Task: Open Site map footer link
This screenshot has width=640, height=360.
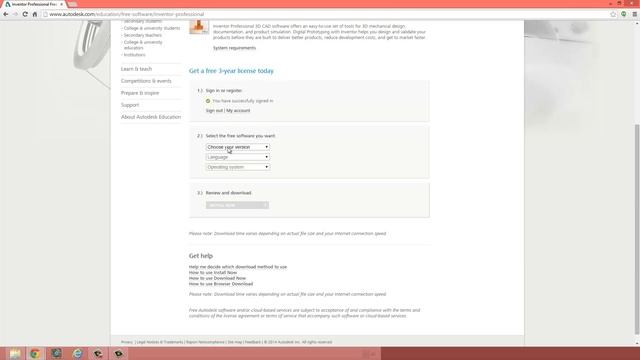Action: [x=235, y=342]
